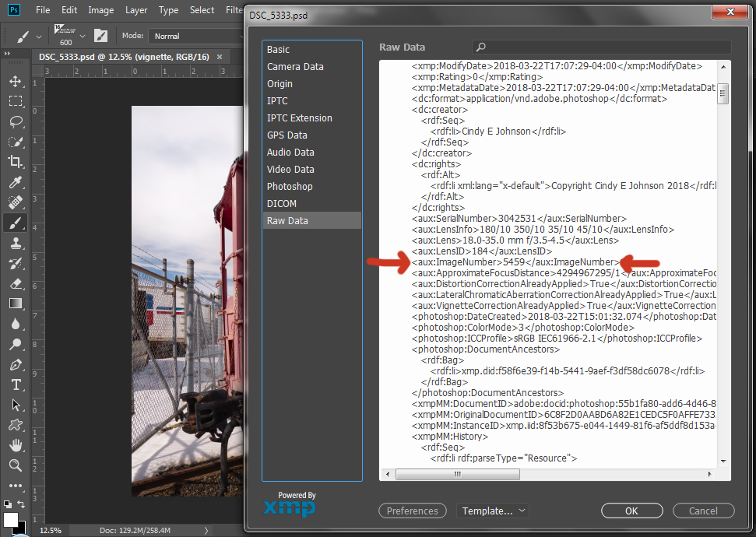Select the Clone Stamp tool
Screen dimensions: 756x537
point(16,243)
